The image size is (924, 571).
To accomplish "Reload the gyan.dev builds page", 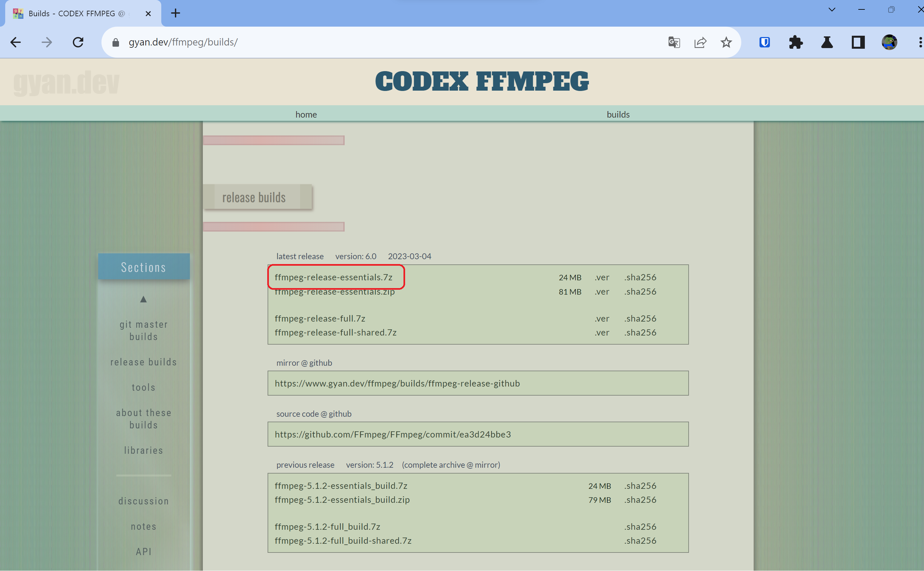I will click(78, 42).
